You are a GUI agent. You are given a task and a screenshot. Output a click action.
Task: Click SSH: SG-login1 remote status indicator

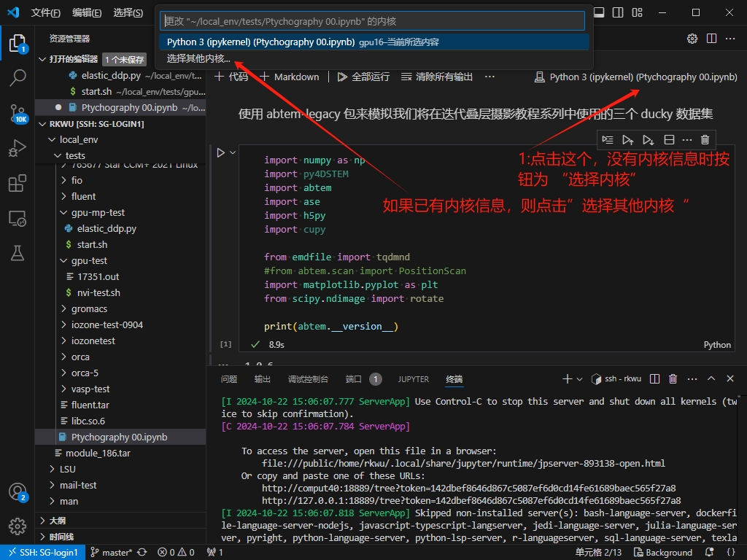point(43,553)
